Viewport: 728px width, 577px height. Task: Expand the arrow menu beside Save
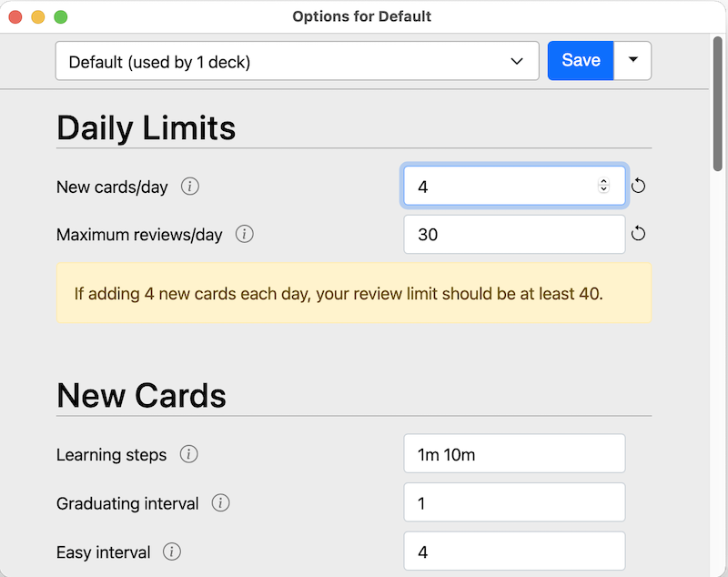click(633, 61)
